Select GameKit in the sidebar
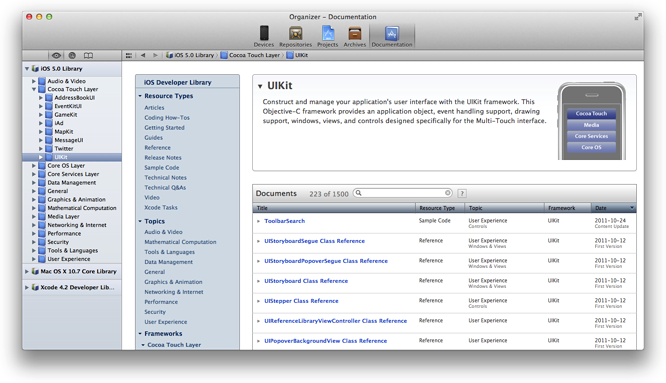 click(66, 115)
